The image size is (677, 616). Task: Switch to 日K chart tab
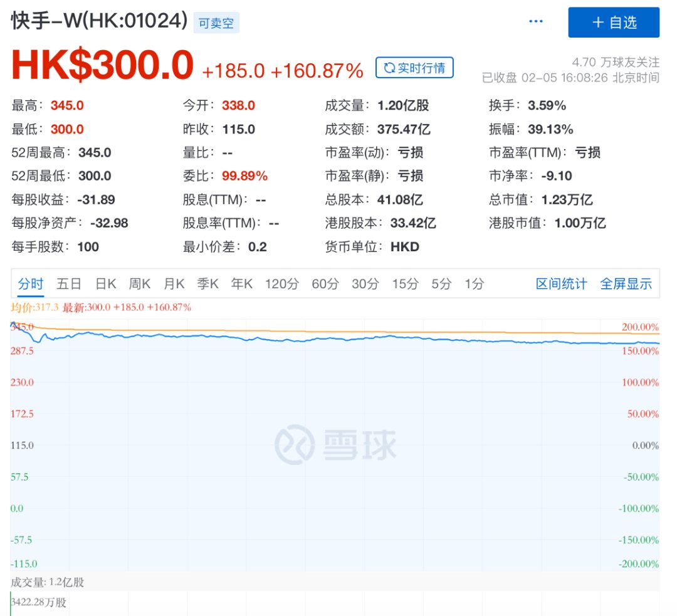coord(106,284)
